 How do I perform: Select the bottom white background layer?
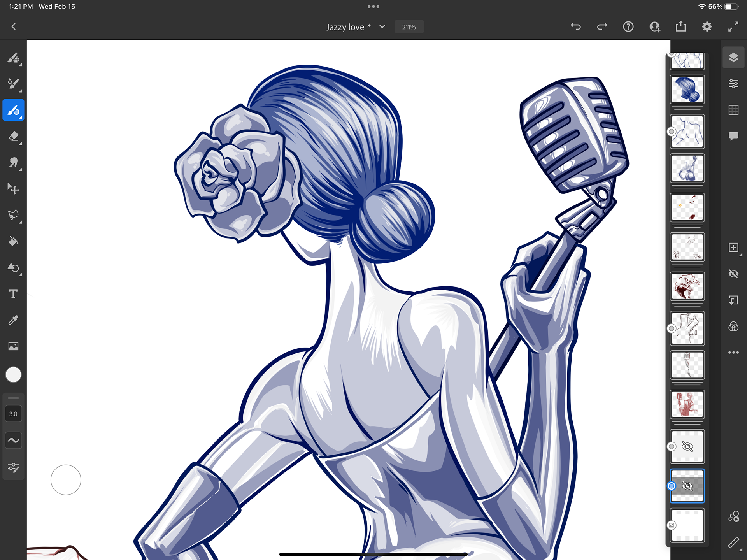(x=687, y=525)
